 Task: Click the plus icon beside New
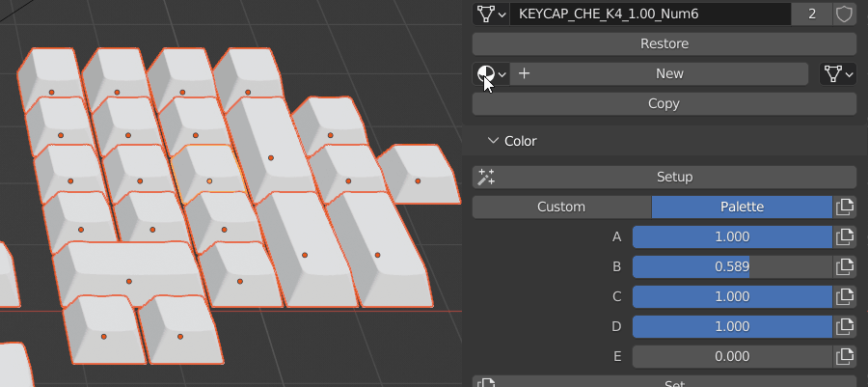[x=525, y=73]
